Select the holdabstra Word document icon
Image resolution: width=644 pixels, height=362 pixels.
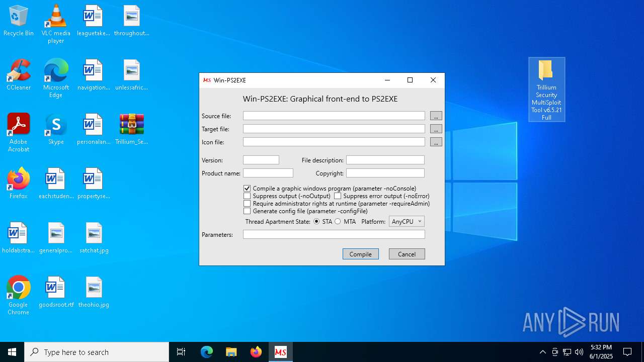[x=19, y=238]
